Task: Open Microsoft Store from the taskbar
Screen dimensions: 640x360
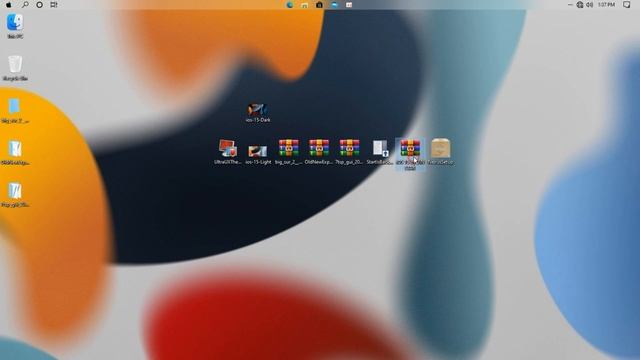Action: [319, 5]
